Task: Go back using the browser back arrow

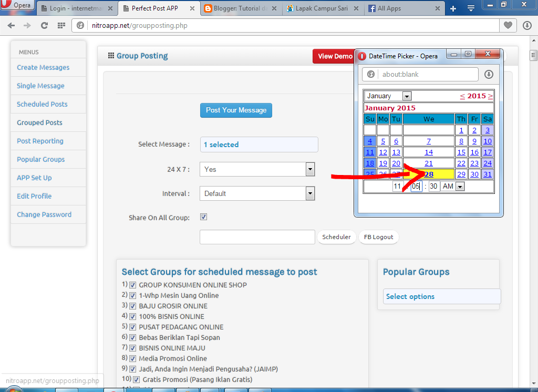Action: [11, 25]
